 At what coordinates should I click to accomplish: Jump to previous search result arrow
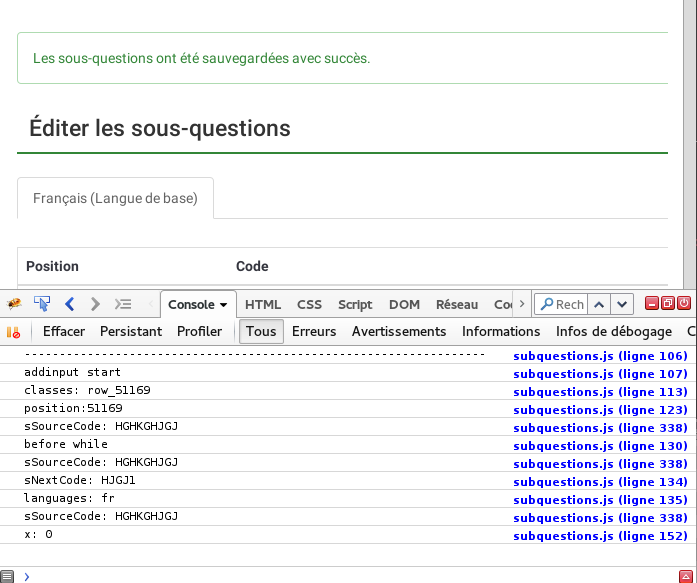point(598,304)
